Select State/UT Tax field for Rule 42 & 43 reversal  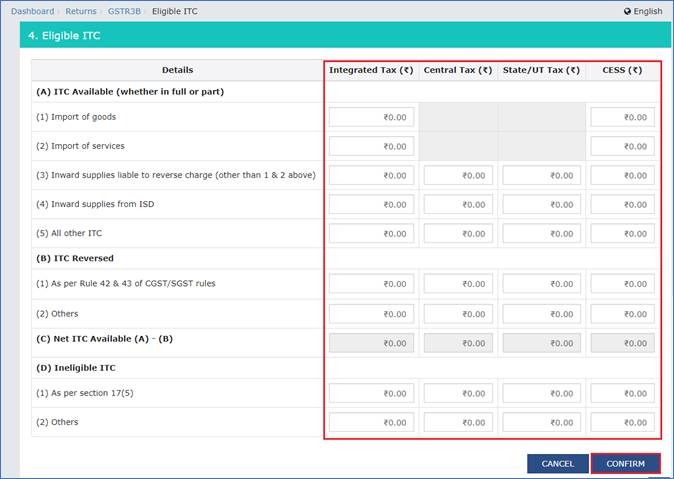click(542, 284)
